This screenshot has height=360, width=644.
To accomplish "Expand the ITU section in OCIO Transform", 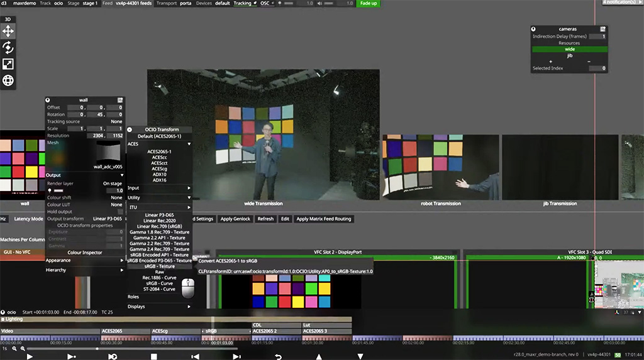I will tap(189, 207).
